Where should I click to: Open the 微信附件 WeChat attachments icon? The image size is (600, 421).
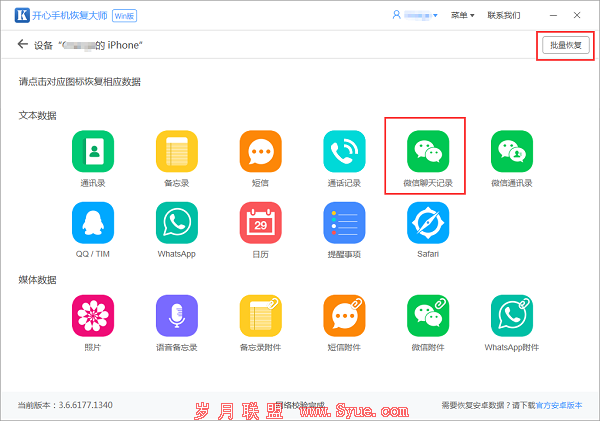(428, 316)
